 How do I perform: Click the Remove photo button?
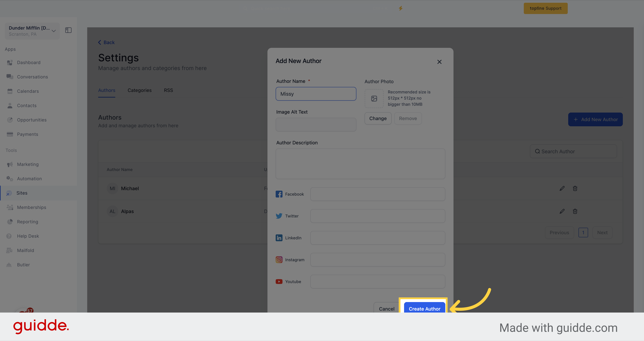pyautogui.click(x=408, y=118)
